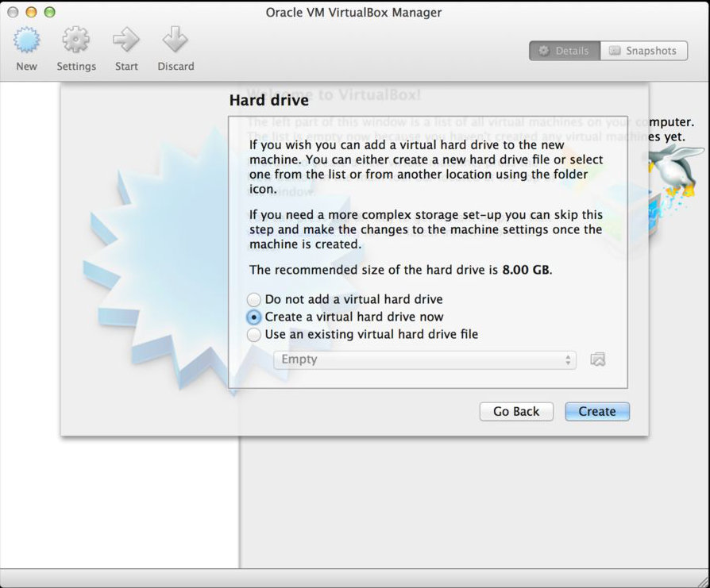Screen dimensions: 710x588
Task: Click the window resize grip corner
Action: click(x=703, y=581)
